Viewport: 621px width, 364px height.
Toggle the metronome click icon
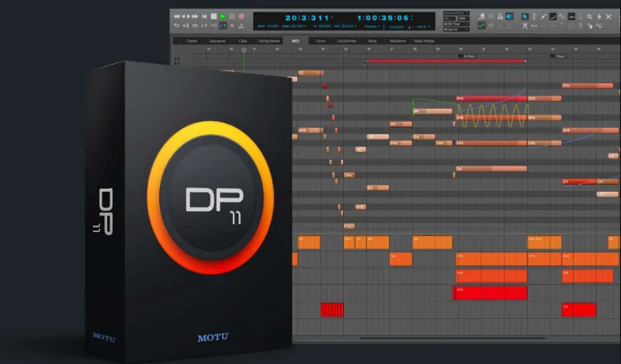pos(241,26)
